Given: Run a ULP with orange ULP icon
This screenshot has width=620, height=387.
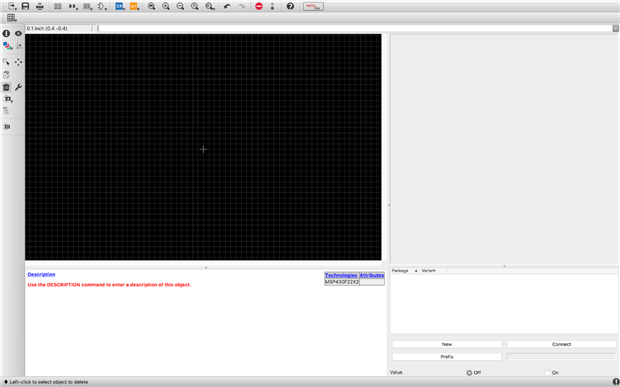Looking at the screenshot, I should (x=134, y=6).
